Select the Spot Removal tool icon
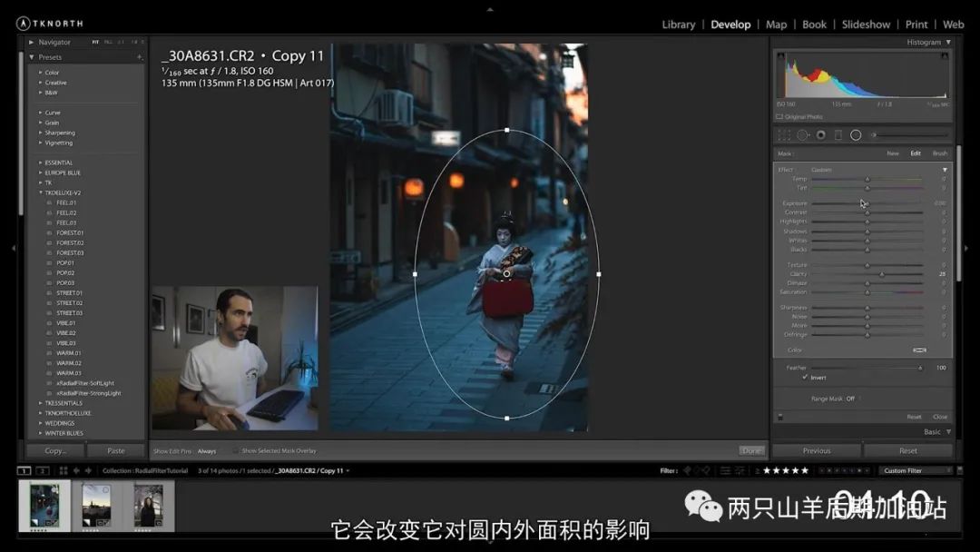The height and width of the screenshot is (552, 980). [x=803, y=135]
